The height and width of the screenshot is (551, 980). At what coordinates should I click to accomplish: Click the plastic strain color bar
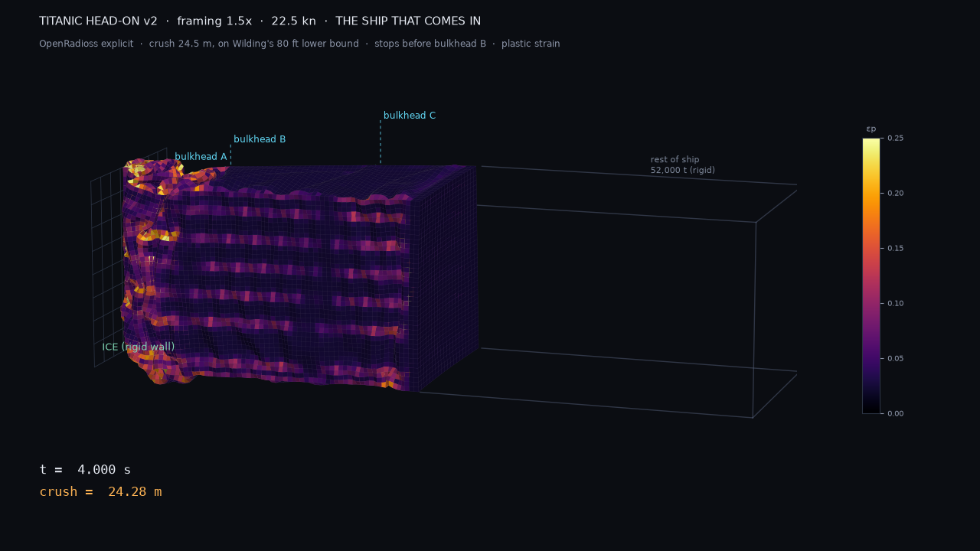point(871,275)
